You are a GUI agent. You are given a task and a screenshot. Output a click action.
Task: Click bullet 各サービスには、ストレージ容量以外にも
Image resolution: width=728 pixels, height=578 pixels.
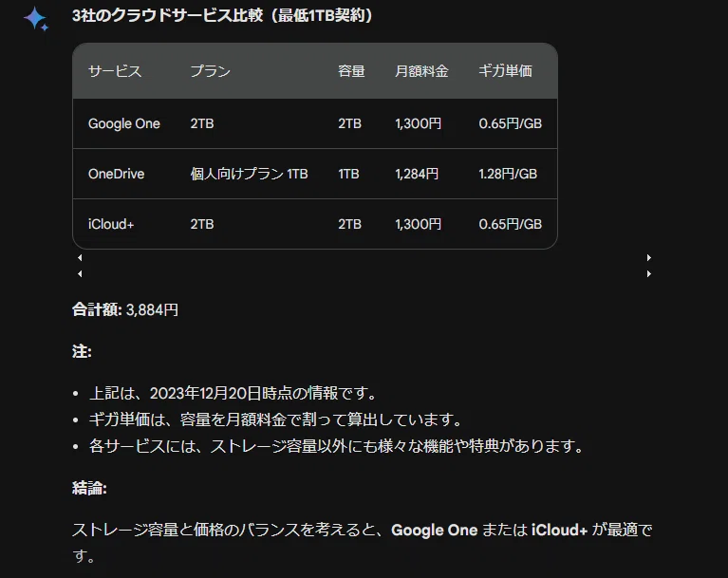[336, 446]
